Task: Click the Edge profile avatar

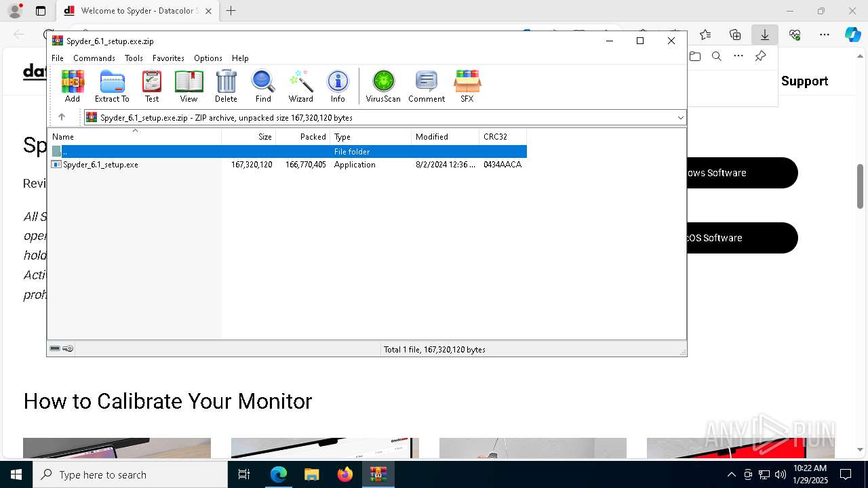Action: tap(15, 11)
